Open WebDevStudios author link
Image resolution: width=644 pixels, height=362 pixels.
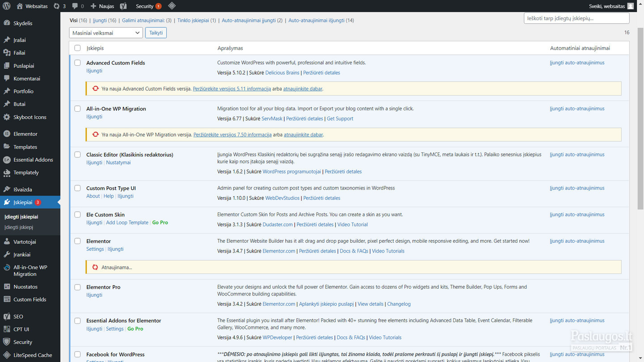tap(282, 198)
